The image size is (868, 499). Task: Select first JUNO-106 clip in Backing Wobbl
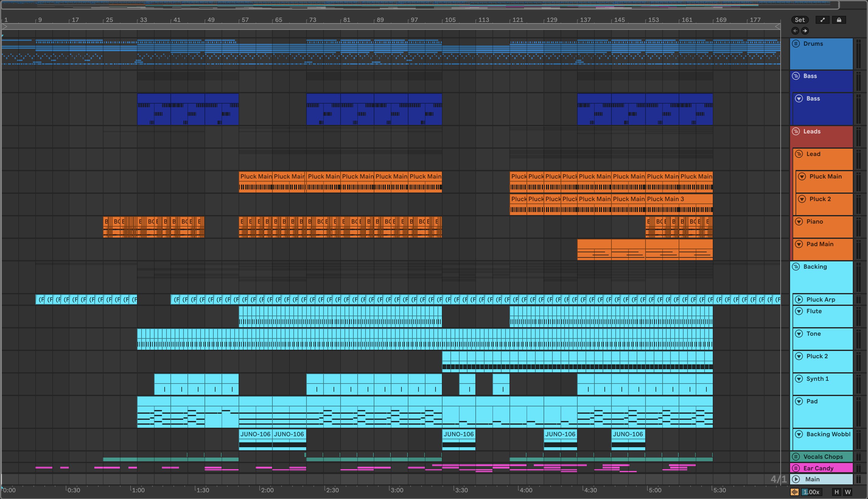[x=255, y=434]
